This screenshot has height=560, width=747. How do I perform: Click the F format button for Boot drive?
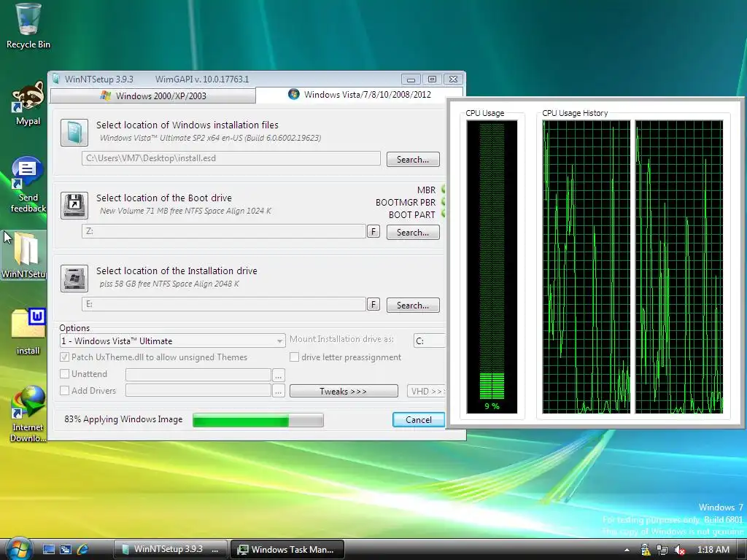[373, 231]
